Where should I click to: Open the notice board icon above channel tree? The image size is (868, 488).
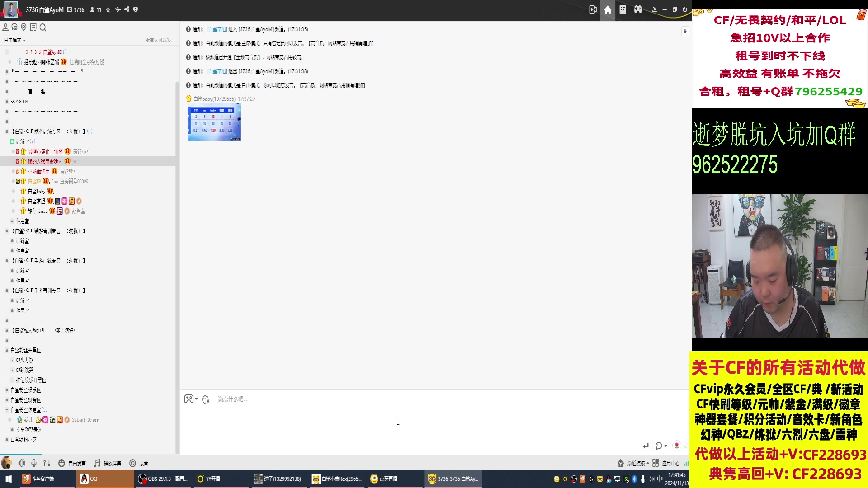33,28
